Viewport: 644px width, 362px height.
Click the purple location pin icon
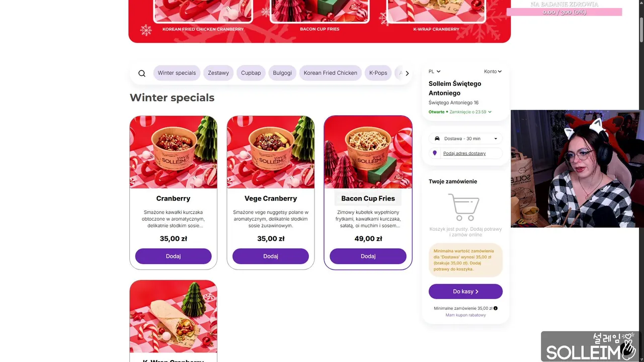tap(435, 153)
